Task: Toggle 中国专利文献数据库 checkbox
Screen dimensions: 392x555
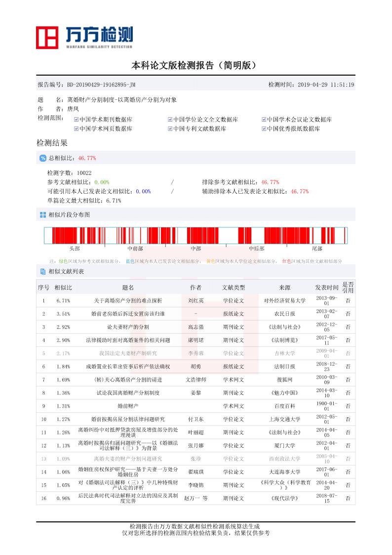Action: pyautogui.click(x=170, y=129)
